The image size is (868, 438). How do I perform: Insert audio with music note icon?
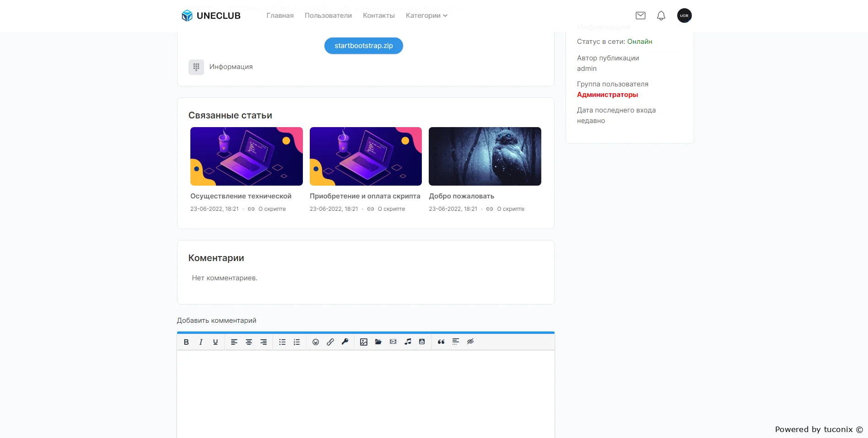408,342
